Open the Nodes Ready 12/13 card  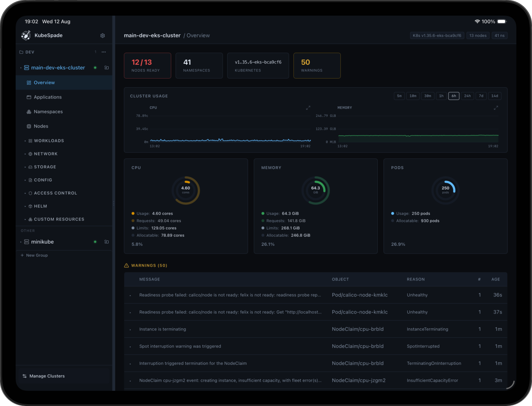(147, 66)
